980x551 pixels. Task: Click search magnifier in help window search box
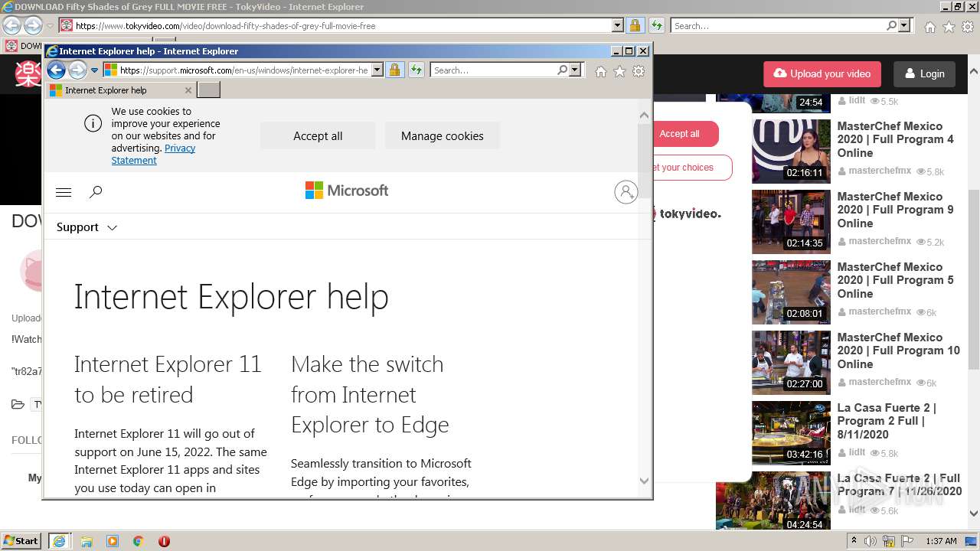pos(563,70)
